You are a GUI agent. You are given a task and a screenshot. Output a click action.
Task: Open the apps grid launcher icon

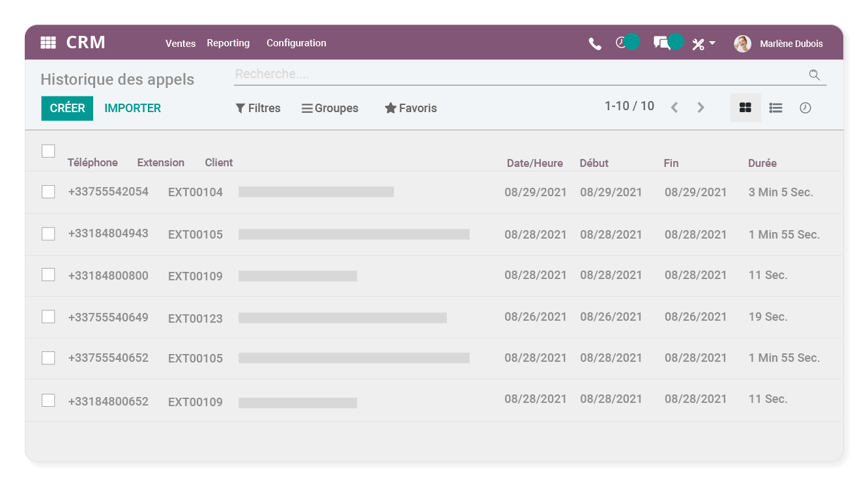[x=48, y=42]
